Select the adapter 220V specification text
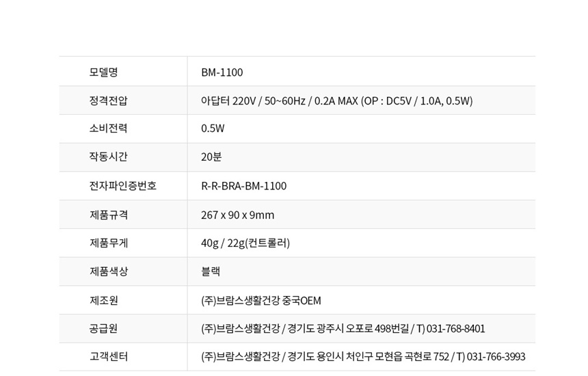This screenshot has height=376, width=588. 337,101
